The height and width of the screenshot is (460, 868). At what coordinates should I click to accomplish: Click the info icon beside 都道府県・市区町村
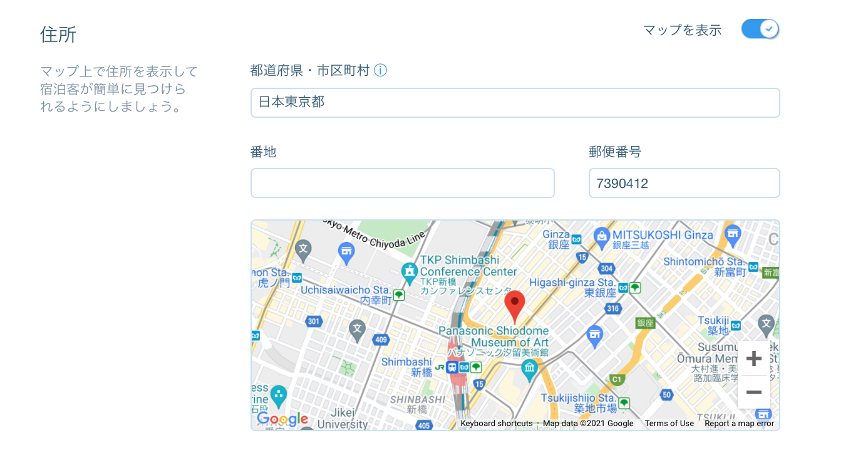click(x=380, y=70)
